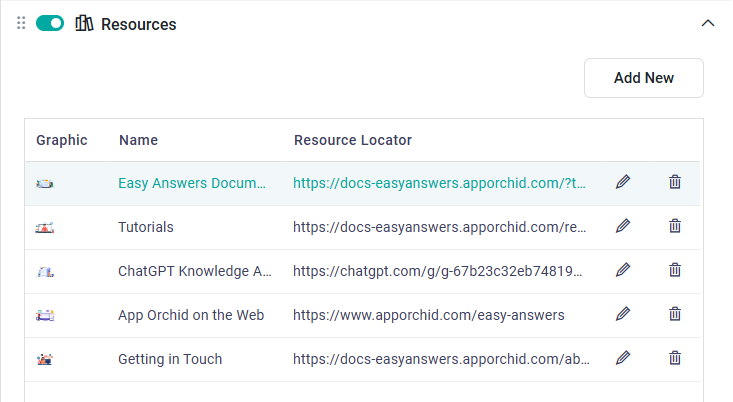This screenshot has height=402, width=733.
Task: Trash the Getting in Touch resource
Action: (675, 358)
